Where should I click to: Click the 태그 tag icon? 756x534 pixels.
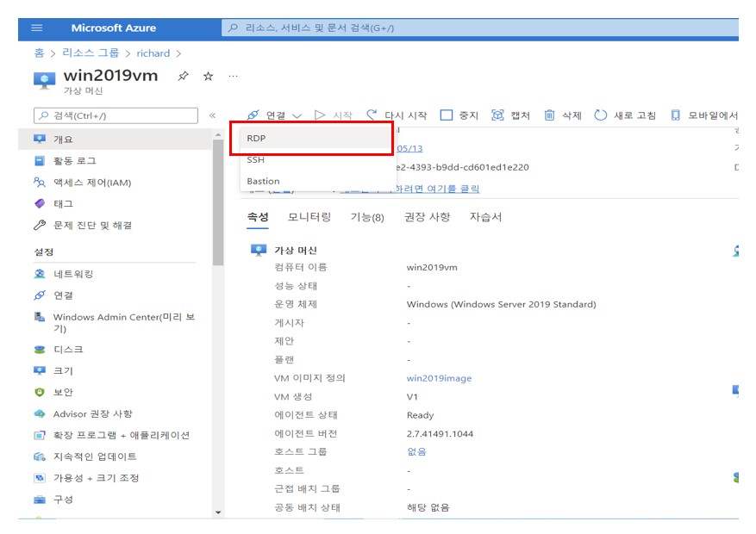(x=40, y=203)
